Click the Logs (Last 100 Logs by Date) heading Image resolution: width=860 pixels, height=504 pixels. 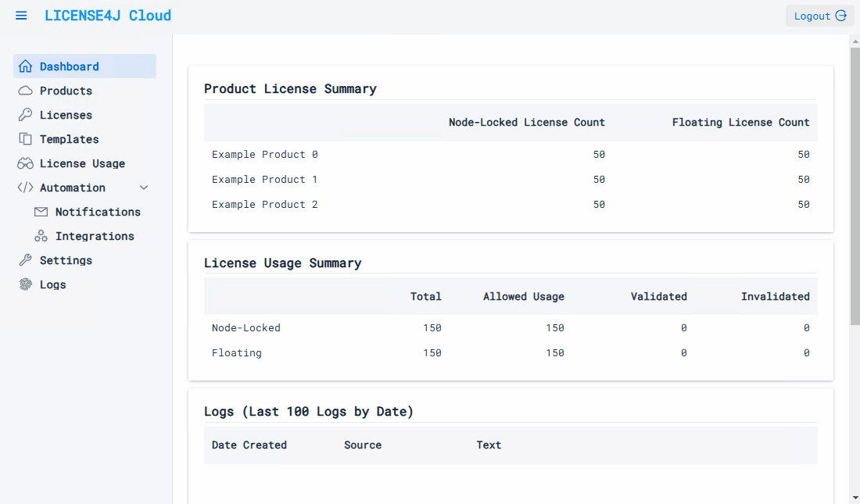tap(308, 411)
